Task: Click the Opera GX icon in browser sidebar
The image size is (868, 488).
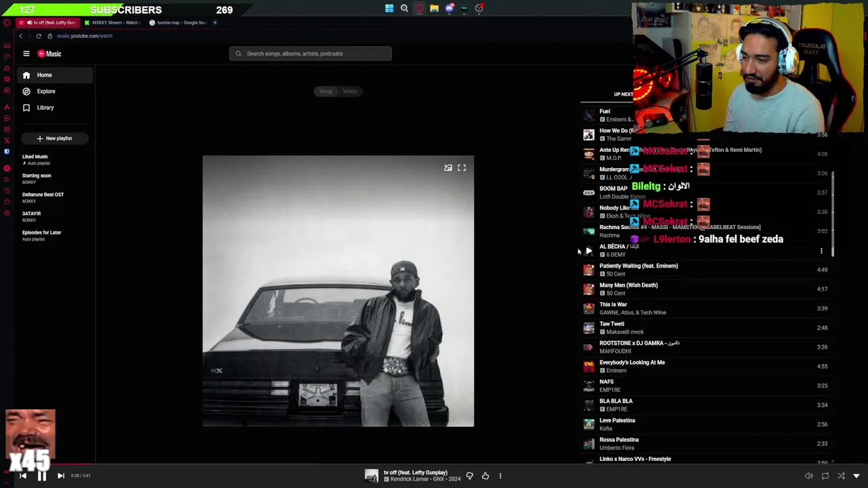Action: click(7, 22)
